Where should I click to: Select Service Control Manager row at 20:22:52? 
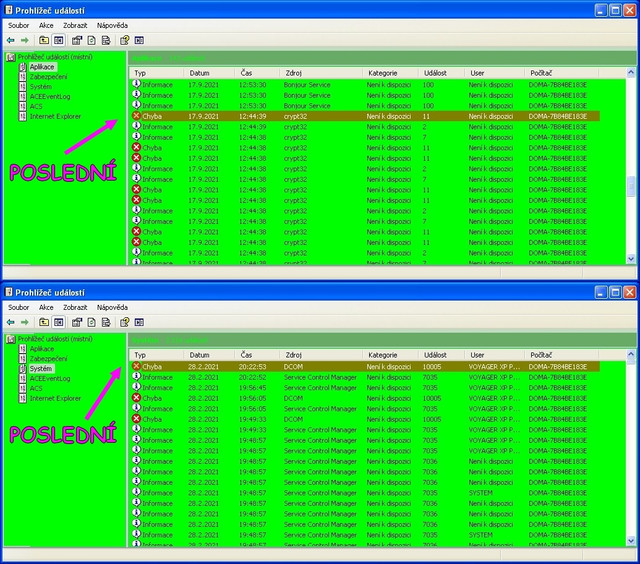365,377
